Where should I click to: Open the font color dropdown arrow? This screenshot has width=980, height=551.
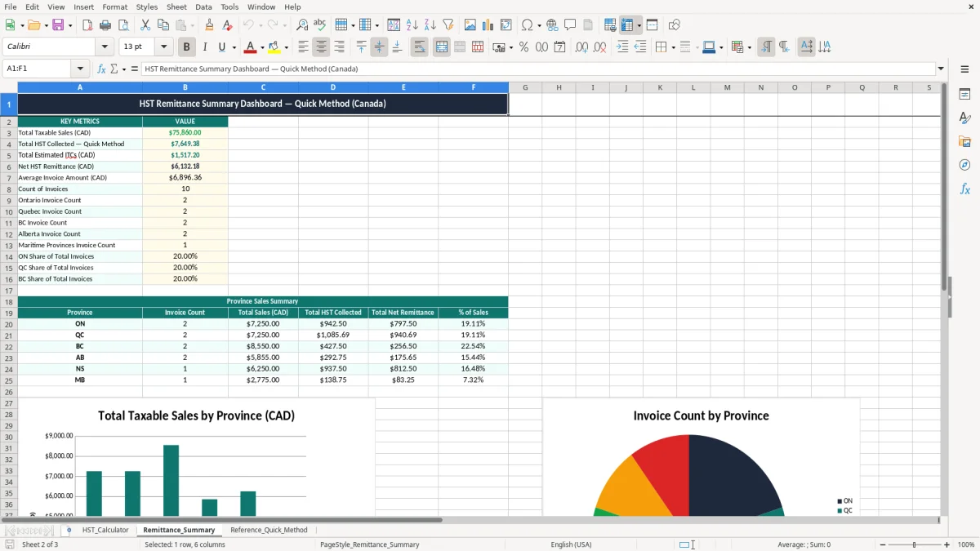262,47
